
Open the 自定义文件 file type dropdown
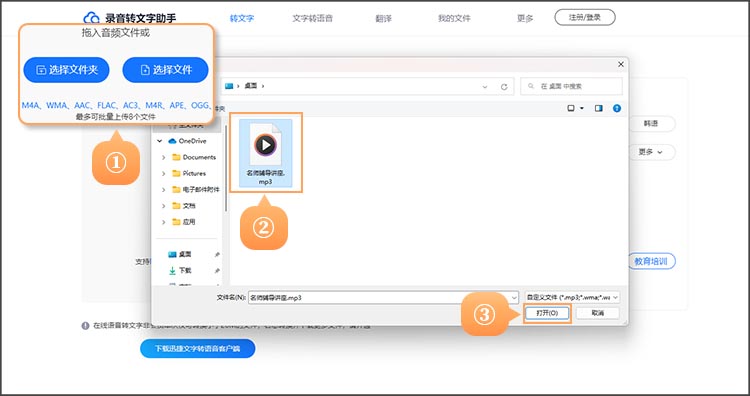pos(572,297)
